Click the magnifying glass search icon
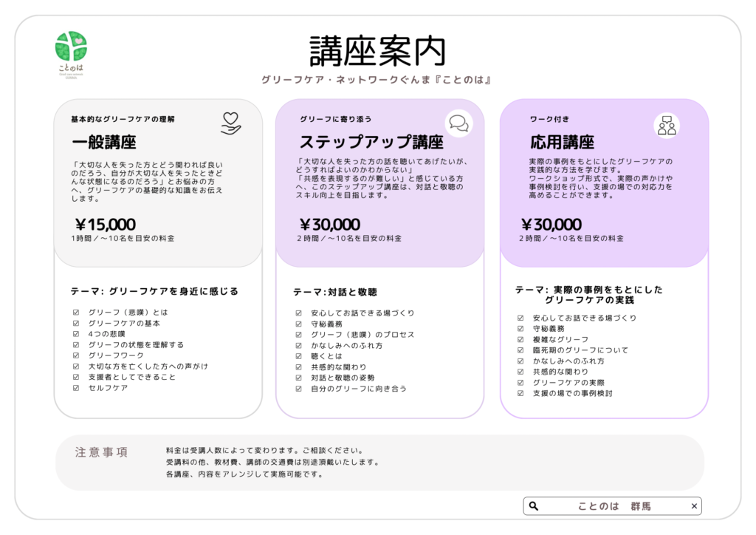 [534, 506]
